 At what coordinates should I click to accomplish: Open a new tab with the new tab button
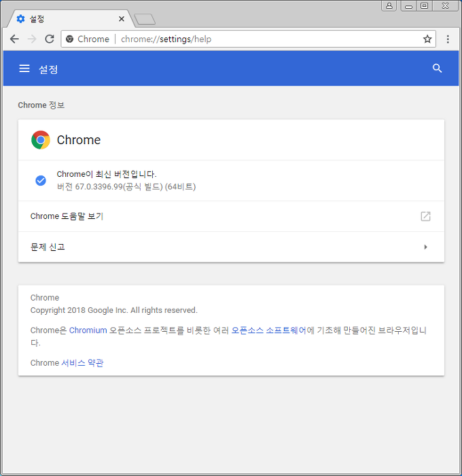(145, 19)
